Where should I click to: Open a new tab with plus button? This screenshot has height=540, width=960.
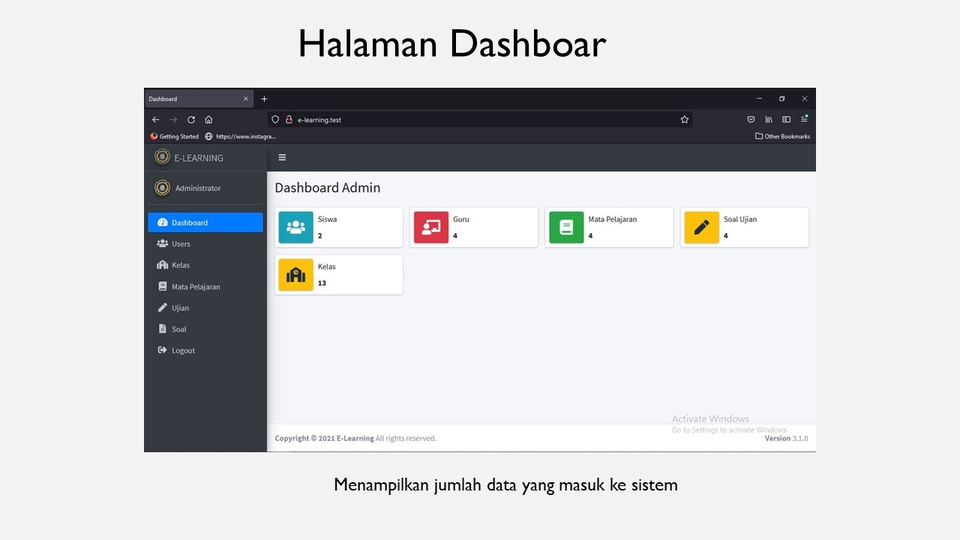pyautogui.click(x=264, y=99)
